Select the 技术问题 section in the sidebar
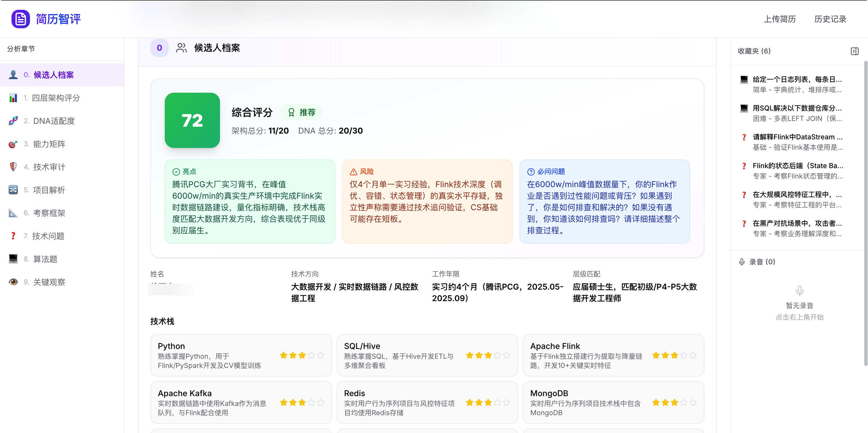This screenshot has height=433, width=868. 48,236
